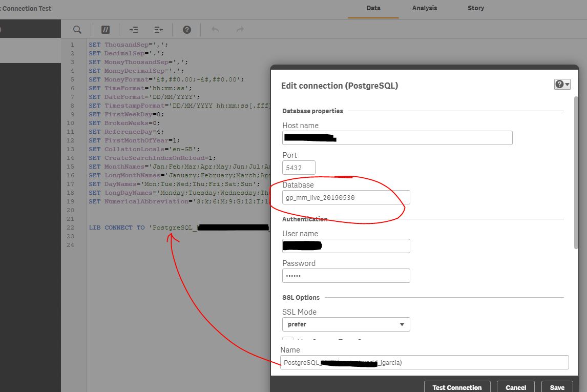This screenshot has height=392, width=587.
Task: Click the indent icon in script toolbar
Action: click(134, 30)
